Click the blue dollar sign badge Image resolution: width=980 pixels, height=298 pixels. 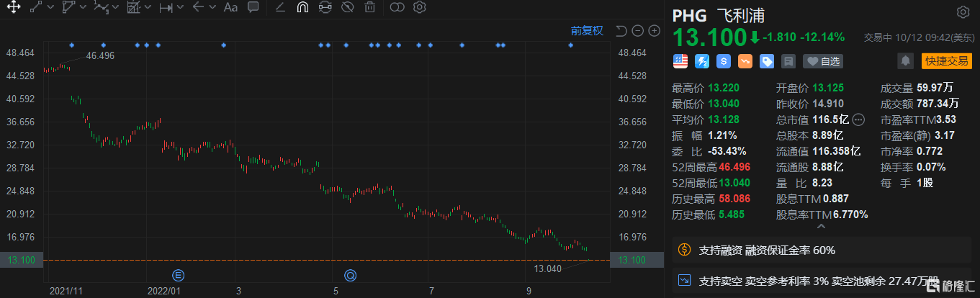724,61
